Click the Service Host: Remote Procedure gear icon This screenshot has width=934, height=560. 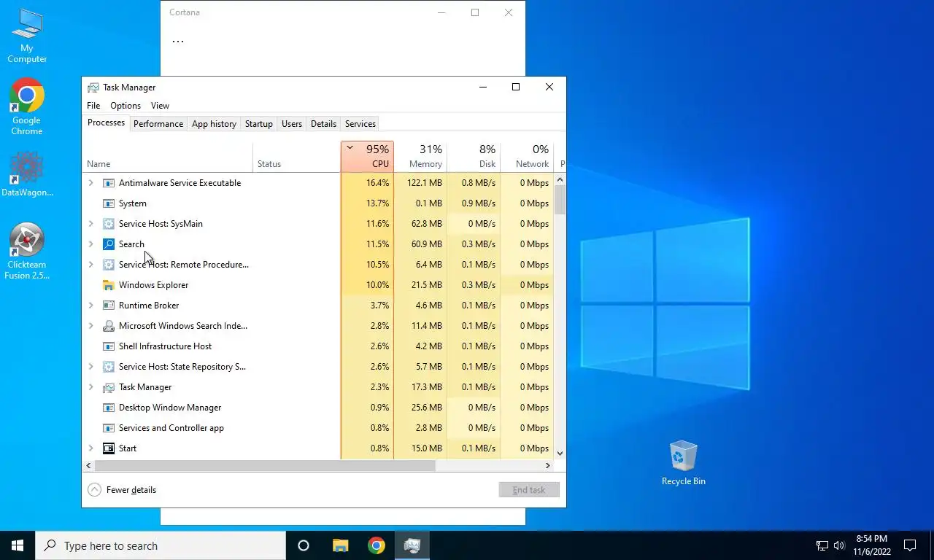click(x=109, y=265)
